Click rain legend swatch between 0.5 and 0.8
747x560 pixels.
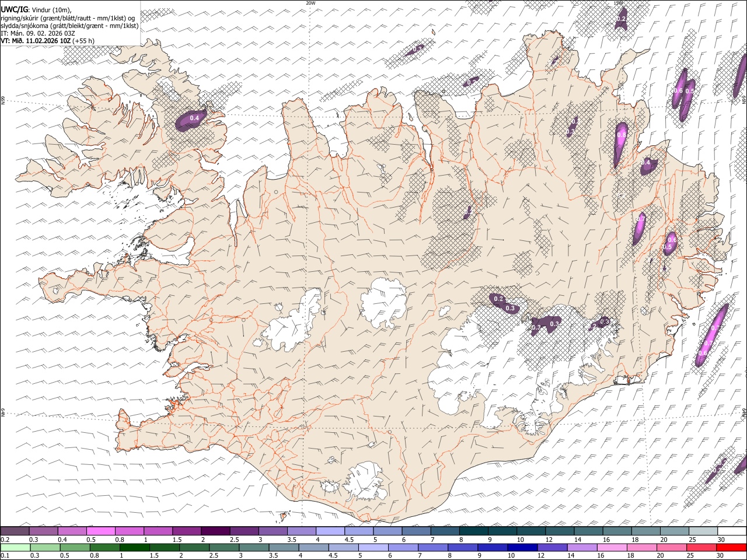(75, 547)
